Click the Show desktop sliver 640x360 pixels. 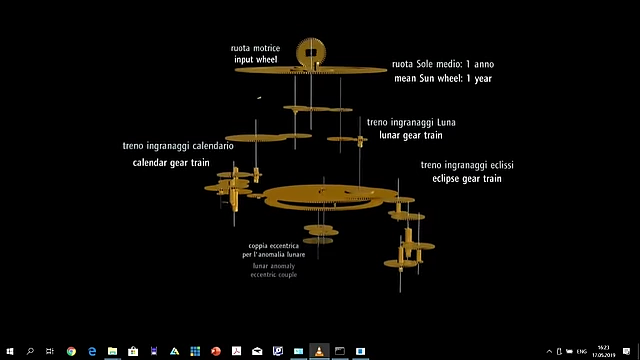(638, 351)
